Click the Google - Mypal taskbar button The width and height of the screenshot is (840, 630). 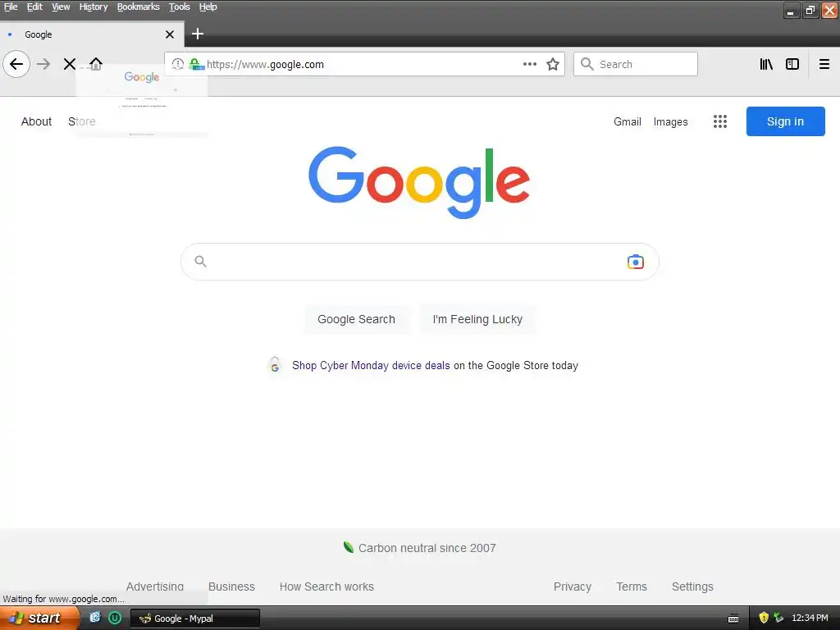pyautogui.click(x=195, y=619)
